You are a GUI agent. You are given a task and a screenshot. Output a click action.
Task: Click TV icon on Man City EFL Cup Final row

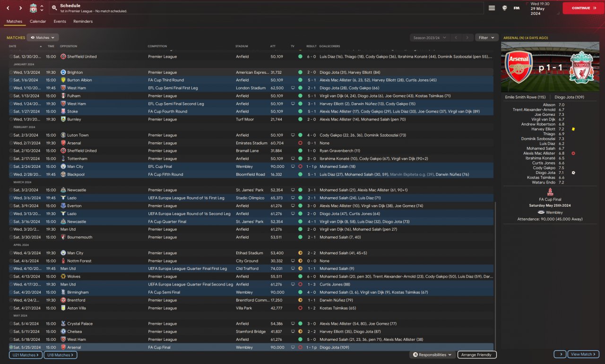point(293,166)
